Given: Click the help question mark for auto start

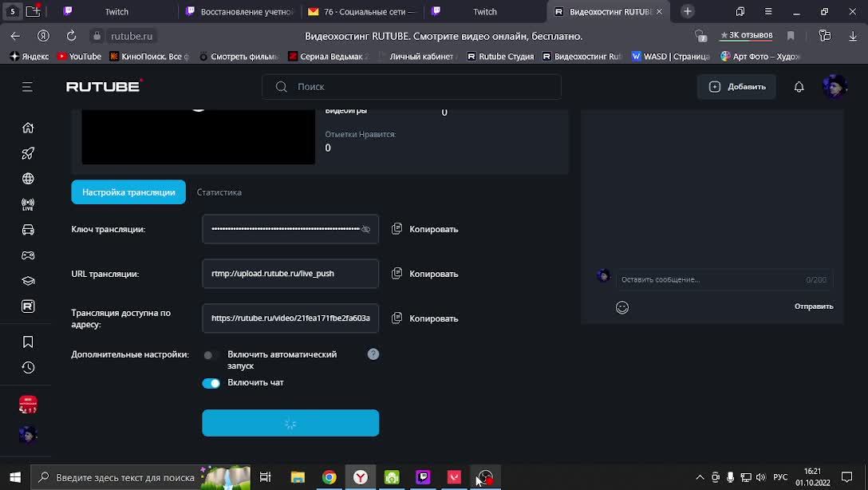Looking at the screenshot, I should click(373, 354).
